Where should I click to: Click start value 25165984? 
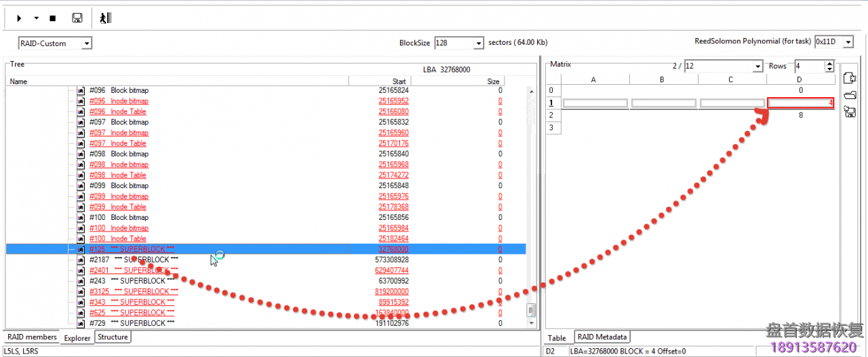tap(393, 228)
